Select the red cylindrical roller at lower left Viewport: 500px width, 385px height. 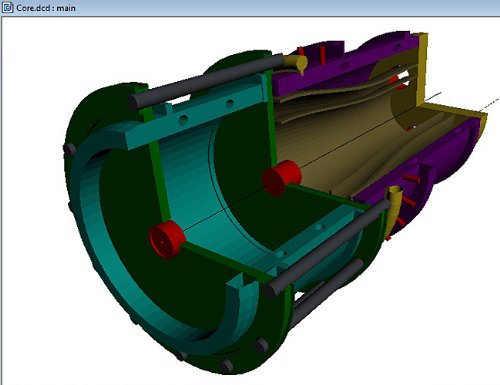[167, 239]
